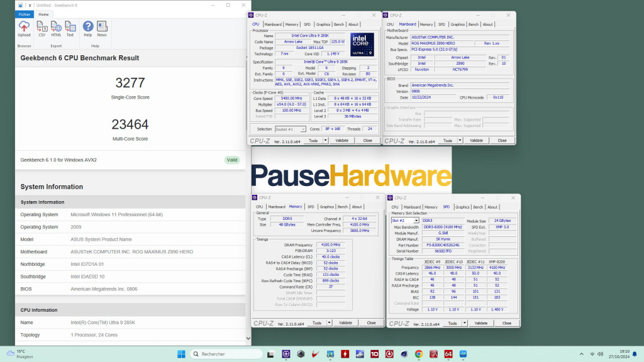Click 'Intel(R) Core(TM) Ultra 9 285K' name row
Viewport: 644px width, 362px height.
(130, 322)
